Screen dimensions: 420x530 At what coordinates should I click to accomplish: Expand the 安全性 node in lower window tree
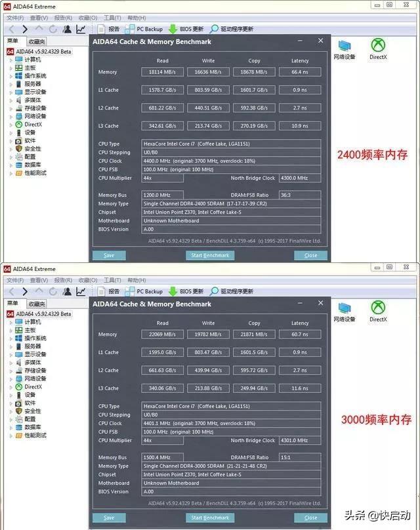click(10, 412)
